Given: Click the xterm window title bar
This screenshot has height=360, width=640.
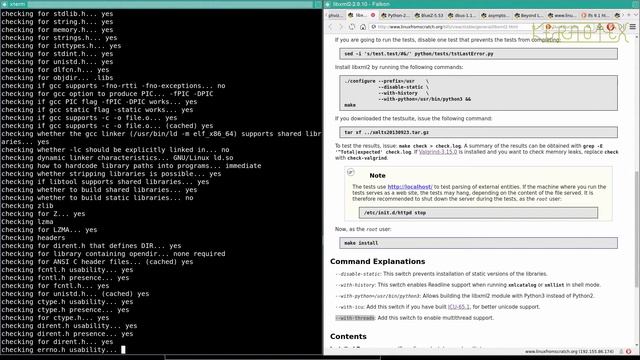Looking at the screenshot, I should pos(161,4).
